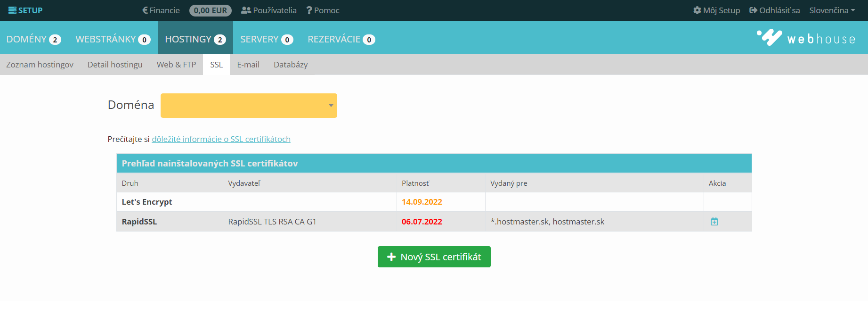Click the Platnosť column header

[x=415, y=183]
